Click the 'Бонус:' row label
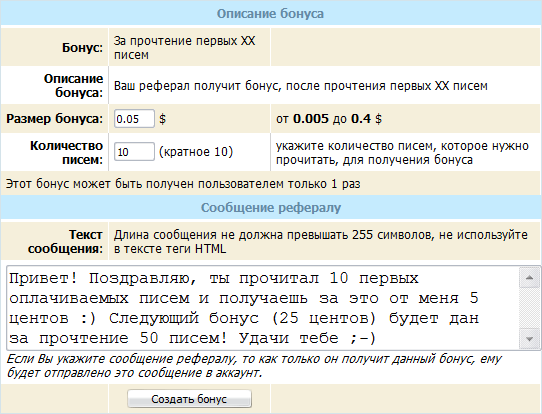542x414 pixels. pos(82,48)
